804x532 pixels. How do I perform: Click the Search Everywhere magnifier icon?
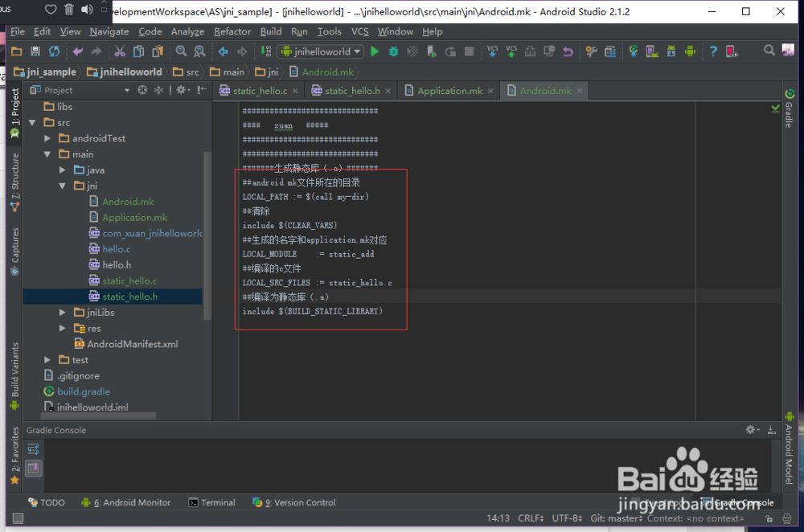769,51
